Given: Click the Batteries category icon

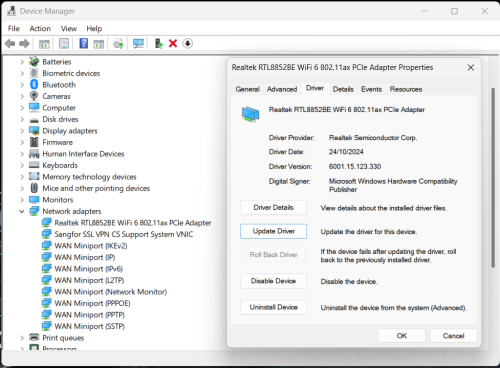Looking at the screenshot, I should click(34, 62).
